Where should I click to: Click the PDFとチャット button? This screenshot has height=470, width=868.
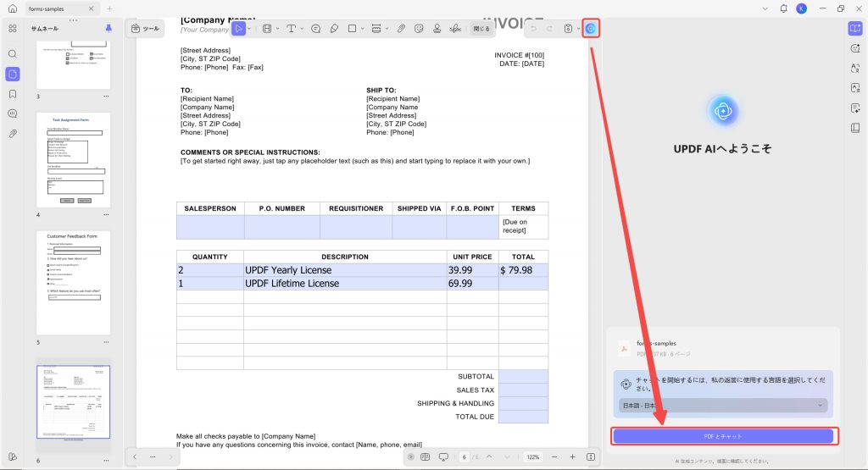[723, 436]
